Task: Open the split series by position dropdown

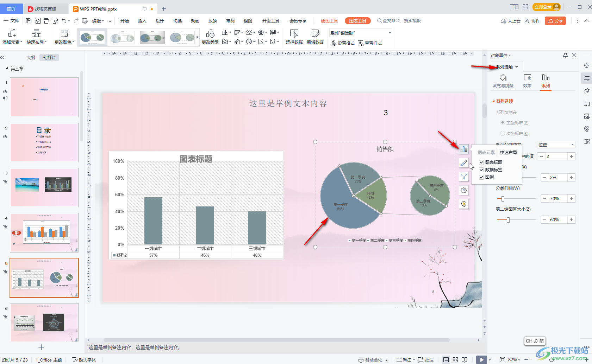Action: [x=556, y=145]
